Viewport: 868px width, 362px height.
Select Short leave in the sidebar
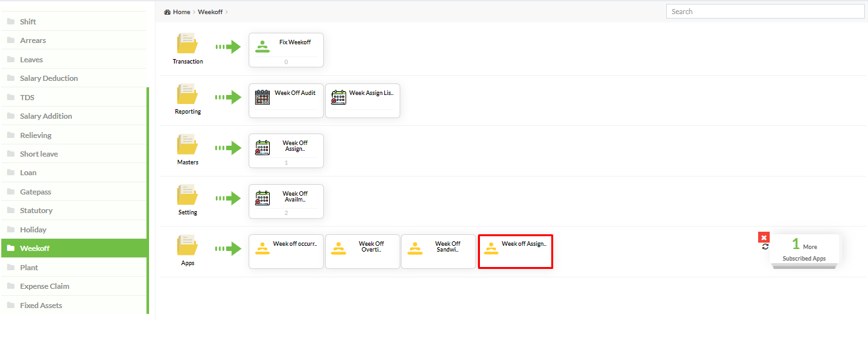coord(74,153)
